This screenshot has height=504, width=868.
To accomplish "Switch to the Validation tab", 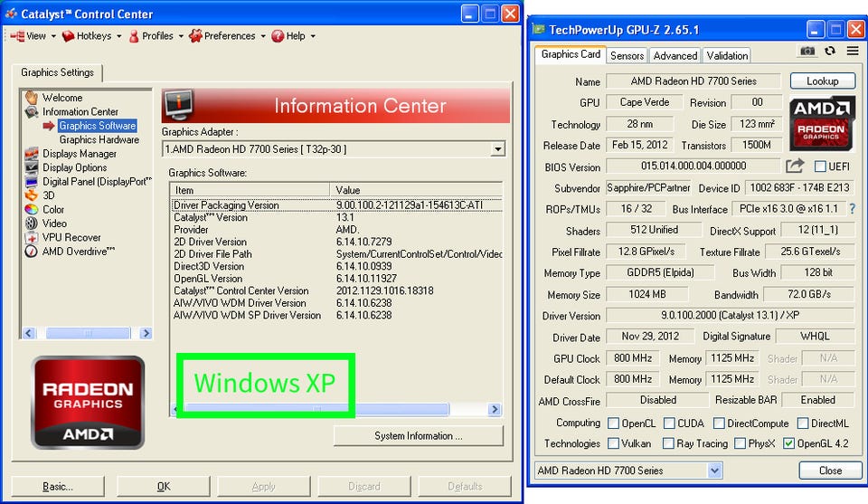I will [727, 55].
